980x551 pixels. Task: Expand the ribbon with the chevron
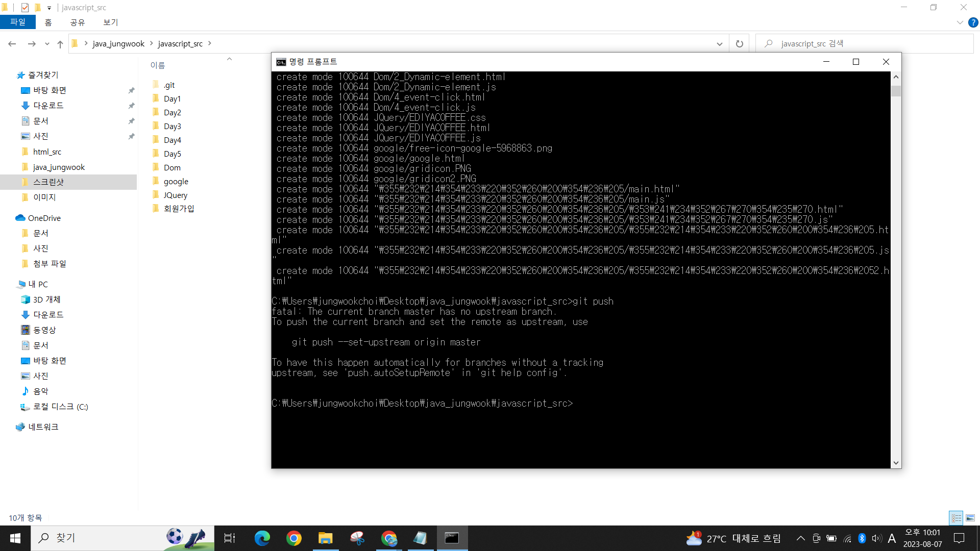(x=960, y=22)
